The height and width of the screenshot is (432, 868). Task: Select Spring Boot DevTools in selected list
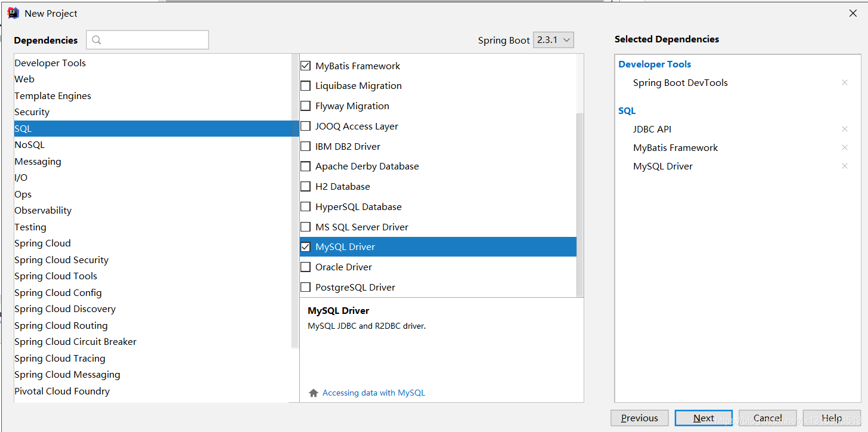pos(680,83)
